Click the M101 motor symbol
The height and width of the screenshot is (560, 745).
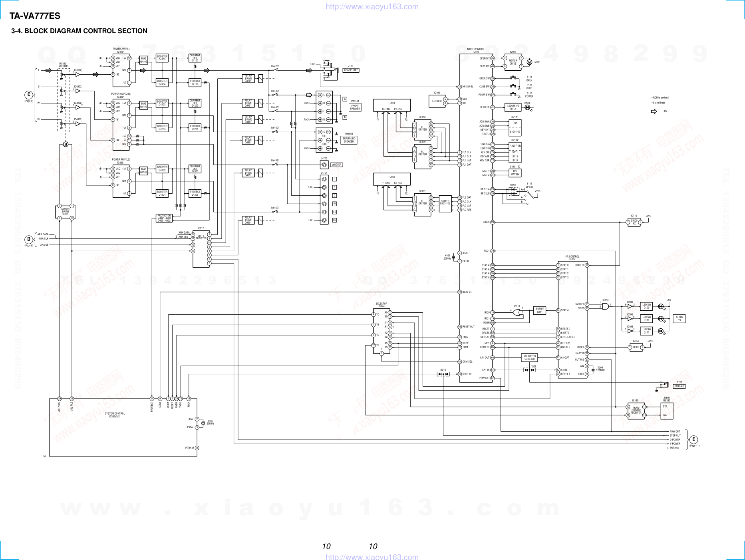pyautogui.click(x=530, y=62)
